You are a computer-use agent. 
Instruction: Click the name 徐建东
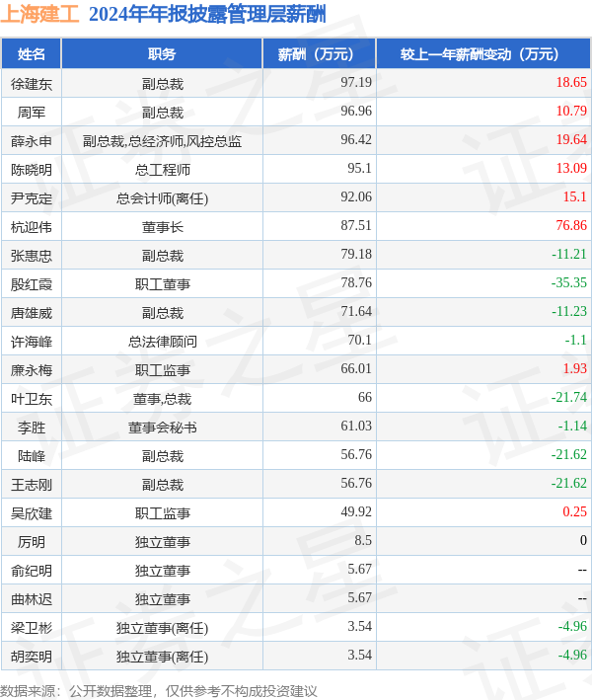(x=32, y=84)
